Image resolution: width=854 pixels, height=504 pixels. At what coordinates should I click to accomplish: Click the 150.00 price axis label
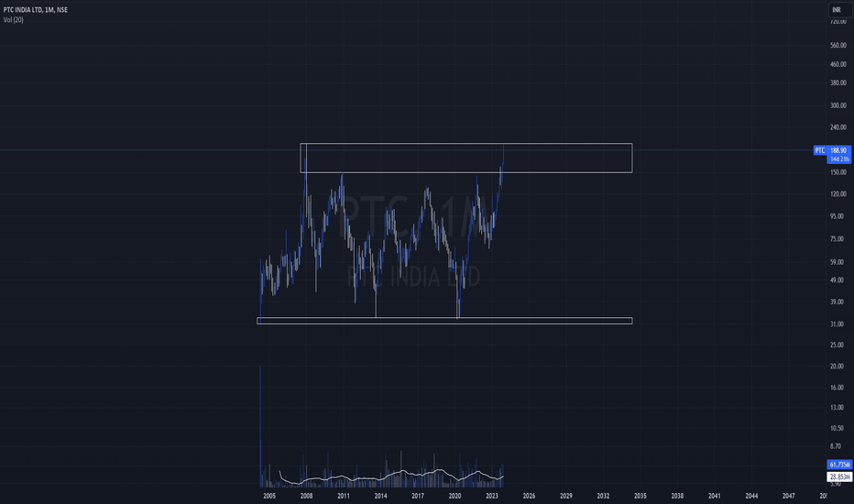coord(838,172)
